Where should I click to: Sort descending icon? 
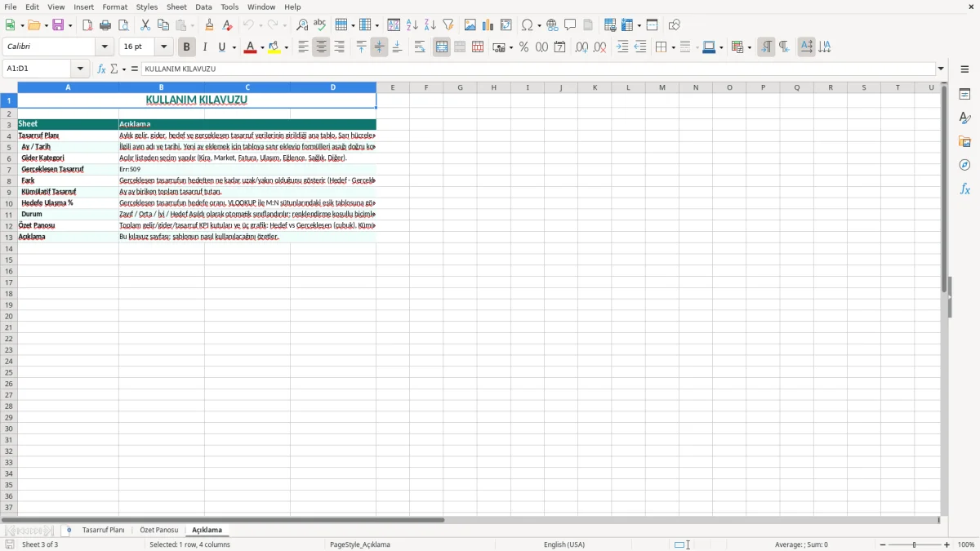[430, 25]
